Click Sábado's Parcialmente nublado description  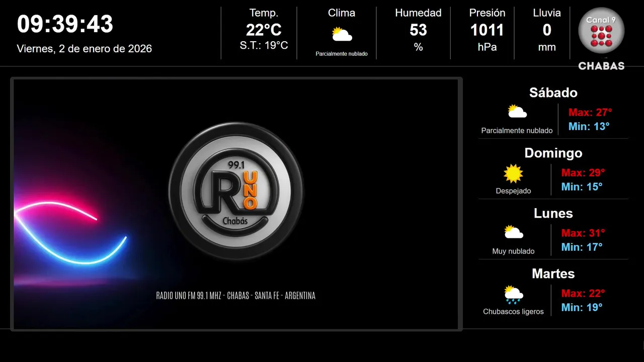517,131
